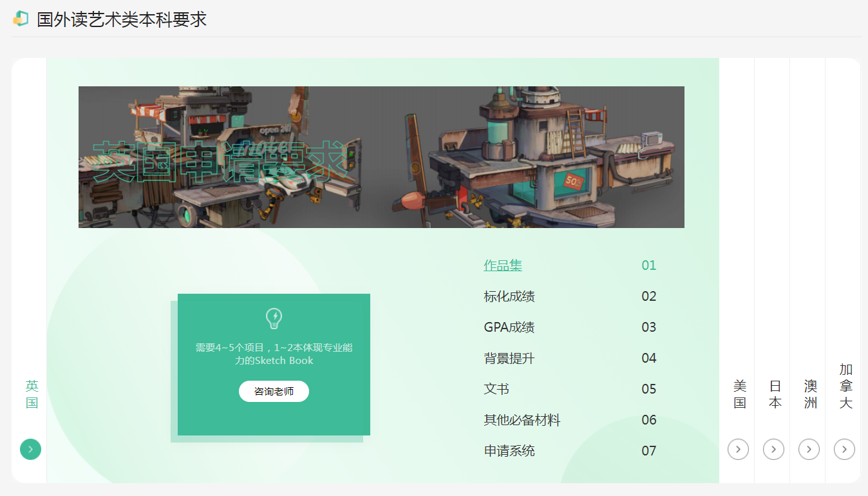
Task: Open the 文书 item
Action: [x=496, y=389]
